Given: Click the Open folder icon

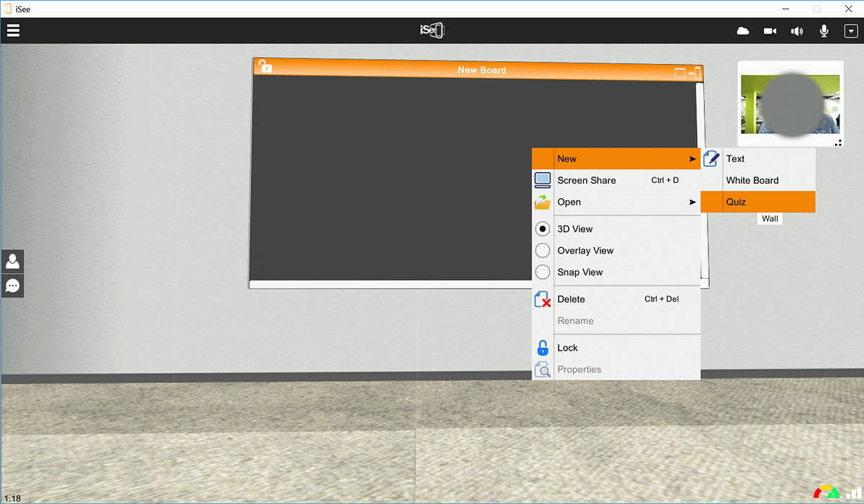Looking at the screenshot, I should [543, 202].
